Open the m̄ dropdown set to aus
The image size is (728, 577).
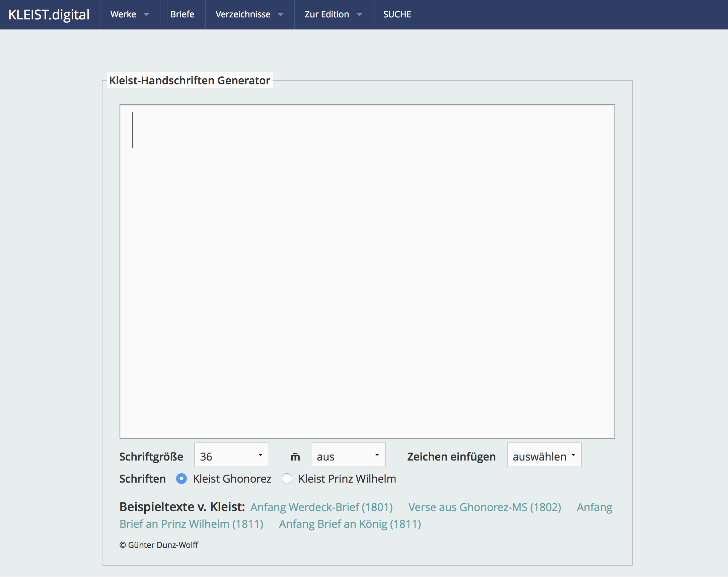pyautogui.click(x=348, y=455)
